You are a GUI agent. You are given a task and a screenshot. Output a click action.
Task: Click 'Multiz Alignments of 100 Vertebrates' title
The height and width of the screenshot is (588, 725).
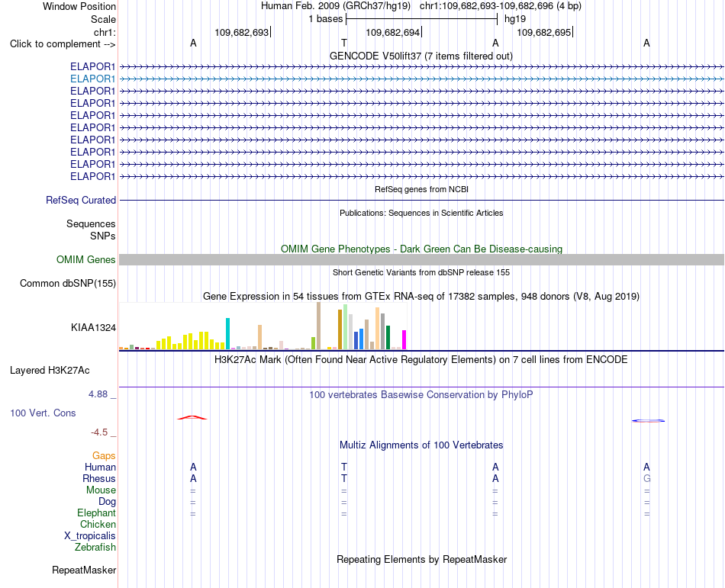[x=421, y=445]
